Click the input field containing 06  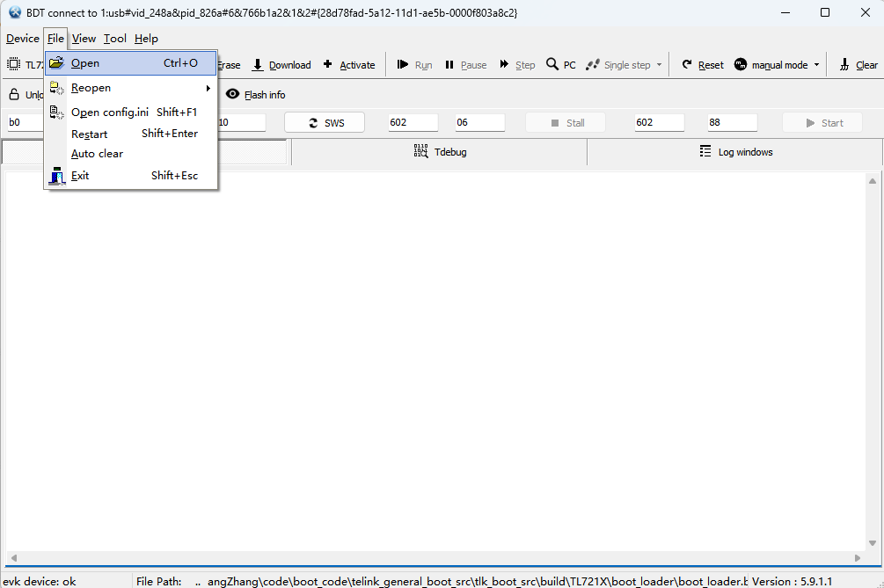(x=479, y=122)
